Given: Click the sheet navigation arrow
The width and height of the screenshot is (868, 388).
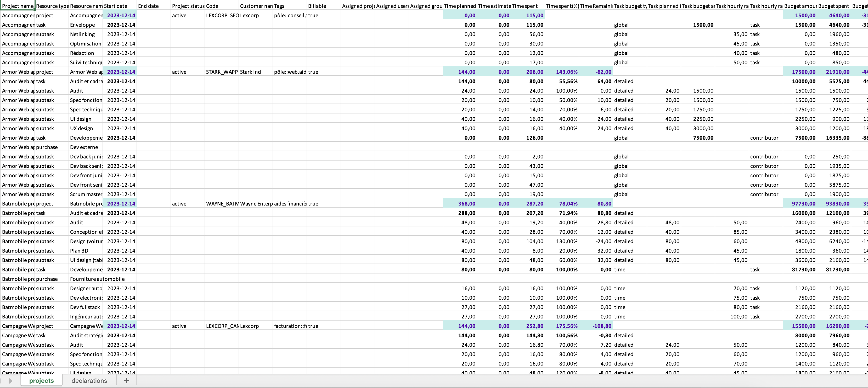Looking at the screenshot, I should [10, 381].
